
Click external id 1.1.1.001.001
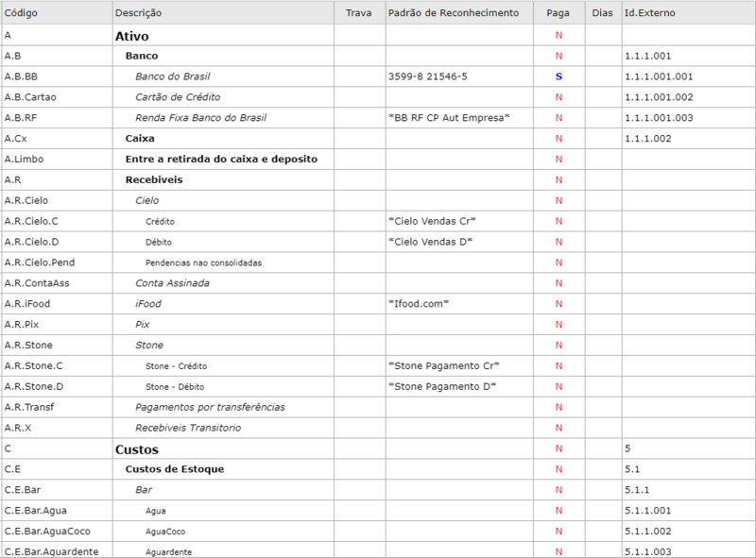[x=659, y=76]
